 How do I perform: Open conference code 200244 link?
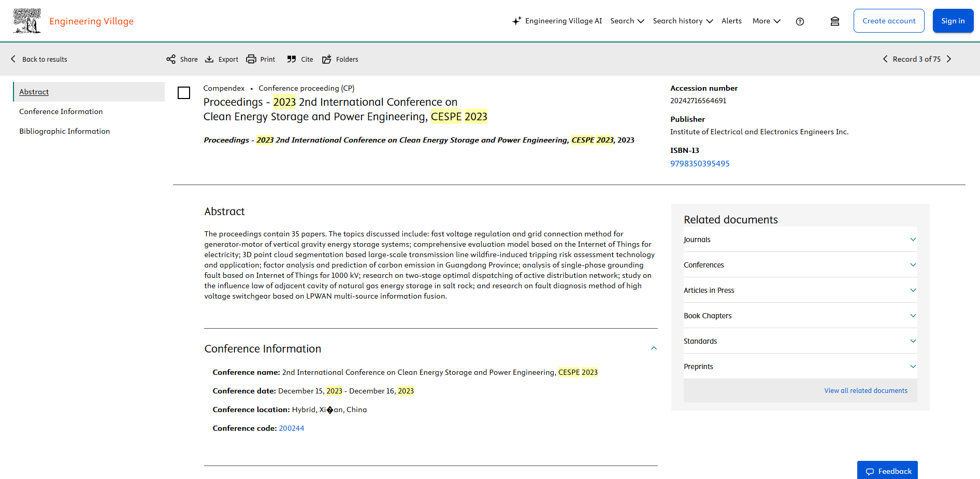[x=292, y=428]
